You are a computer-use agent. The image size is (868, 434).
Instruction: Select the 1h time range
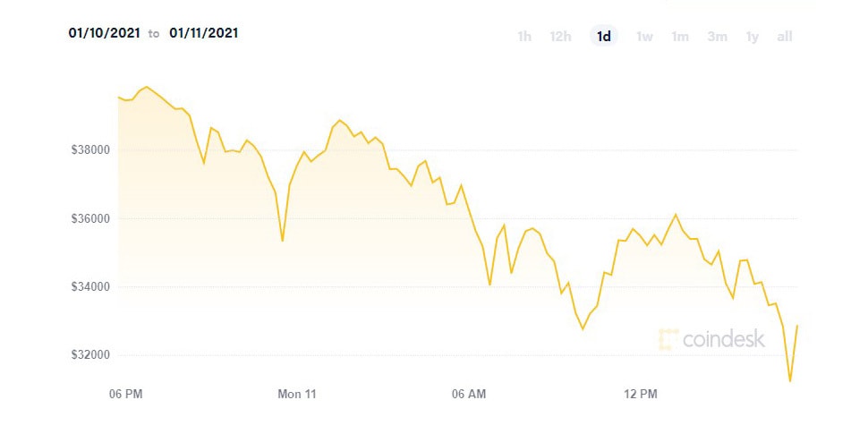(524, 37)
